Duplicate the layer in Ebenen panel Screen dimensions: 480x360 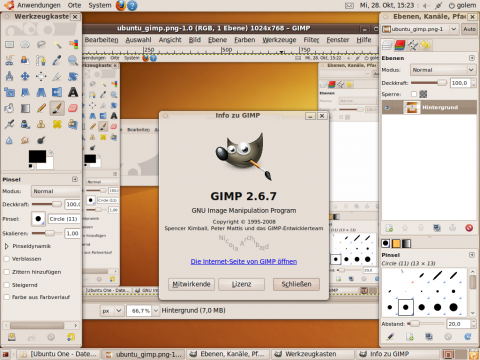tap(437, 228)
